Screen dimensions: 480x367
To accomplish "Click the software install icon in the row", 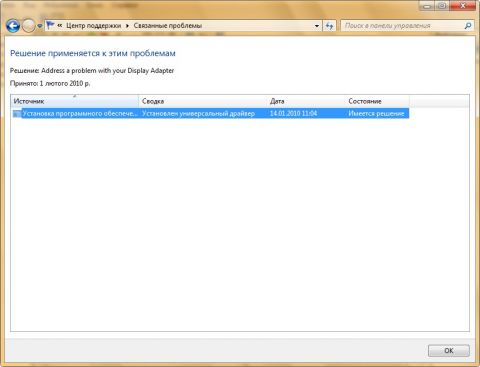I will 17,114.
